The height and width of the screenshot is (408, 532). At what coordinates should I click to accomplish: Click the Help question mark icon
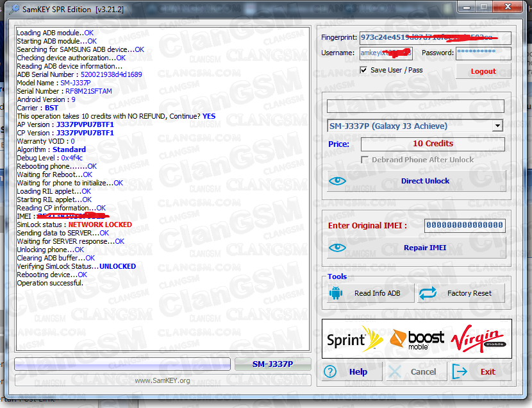pos(330,371)
